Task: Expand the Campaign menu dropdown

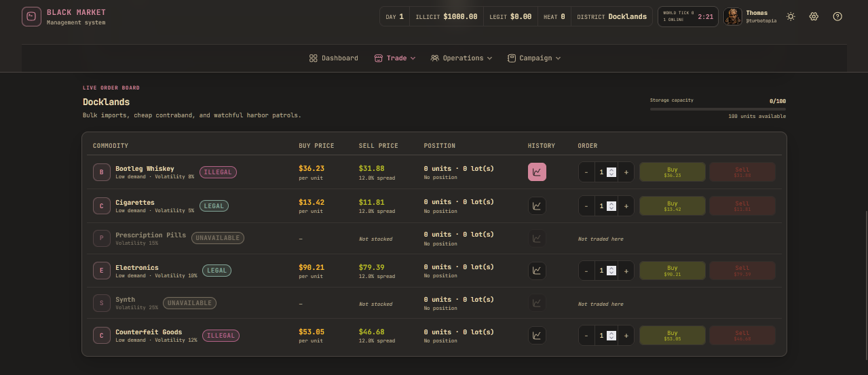Action: tap(534, 58)
